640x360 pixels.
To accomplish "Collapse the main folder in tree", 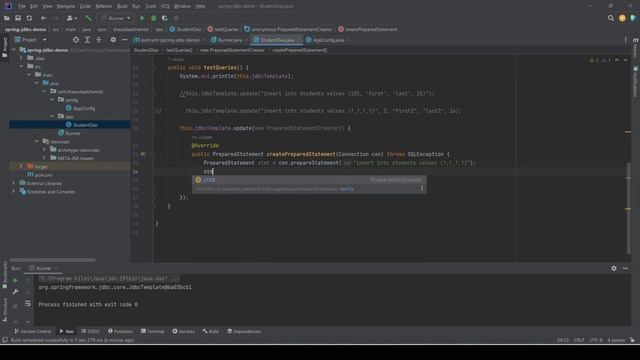I will coord(29,75).
